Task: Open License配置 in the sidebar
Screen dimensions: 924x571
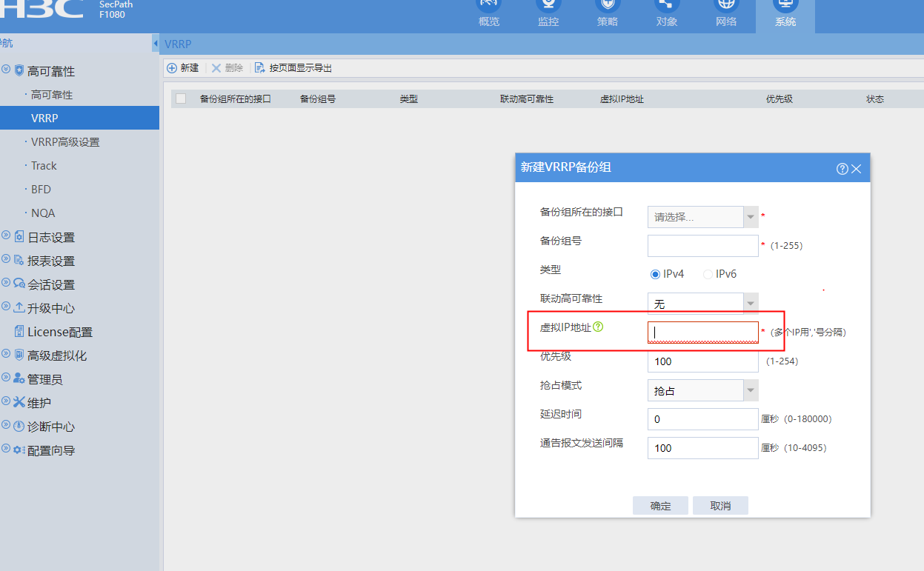Action: tap(60, 332)
